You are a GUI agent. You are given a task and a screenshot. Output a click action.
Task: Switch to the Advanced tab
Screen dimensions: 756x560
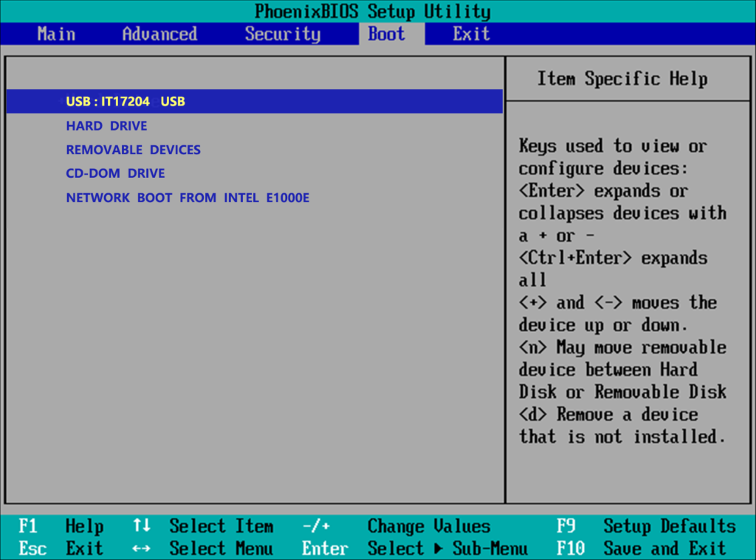click(x=159, y=34)
